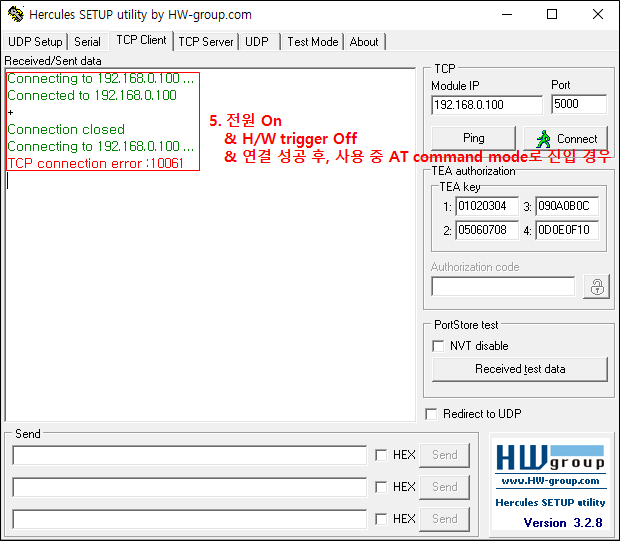
Task: Check HEX box for first send row
Action: click(x=381, y=455)
